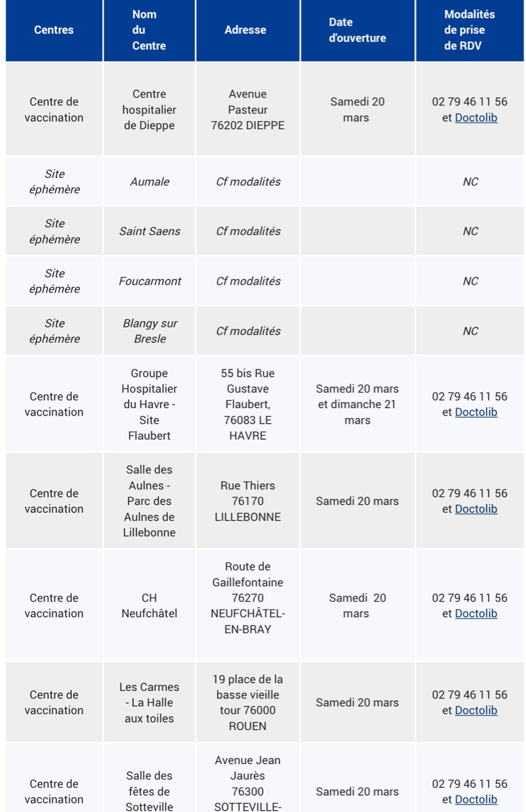
Task: Select the Blangy sur Bresle cell
Action: pos(150,331)
